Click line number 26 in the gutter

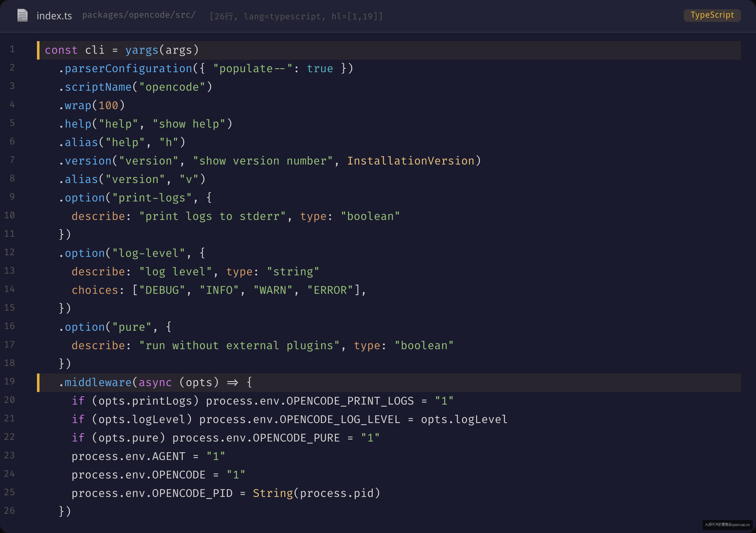pyautogui.click(x=9, y=511)
